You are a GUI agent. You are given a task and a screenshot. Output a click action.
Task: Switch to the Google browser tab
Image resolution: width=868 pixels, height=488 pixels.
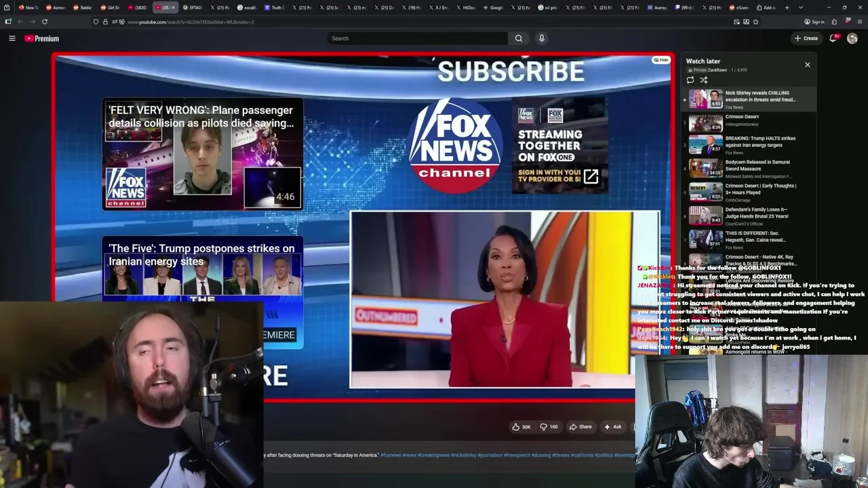[x=494, y=7]
